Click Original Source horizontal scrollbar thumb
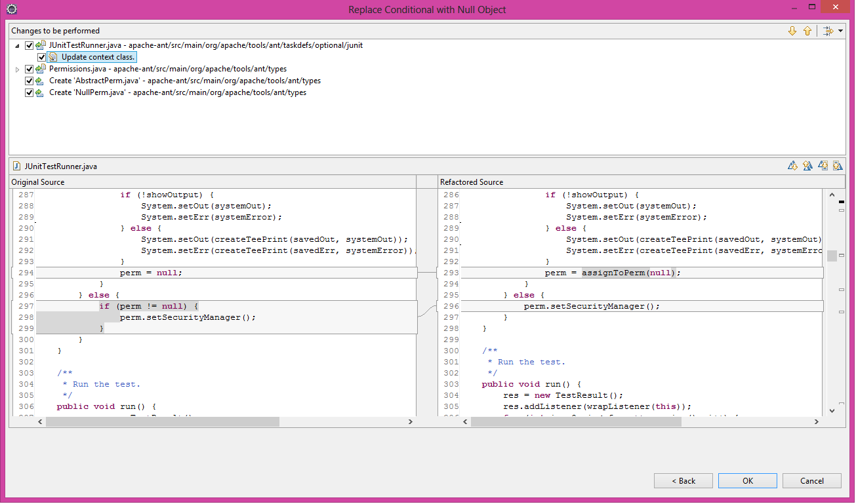 pos(163,421)
